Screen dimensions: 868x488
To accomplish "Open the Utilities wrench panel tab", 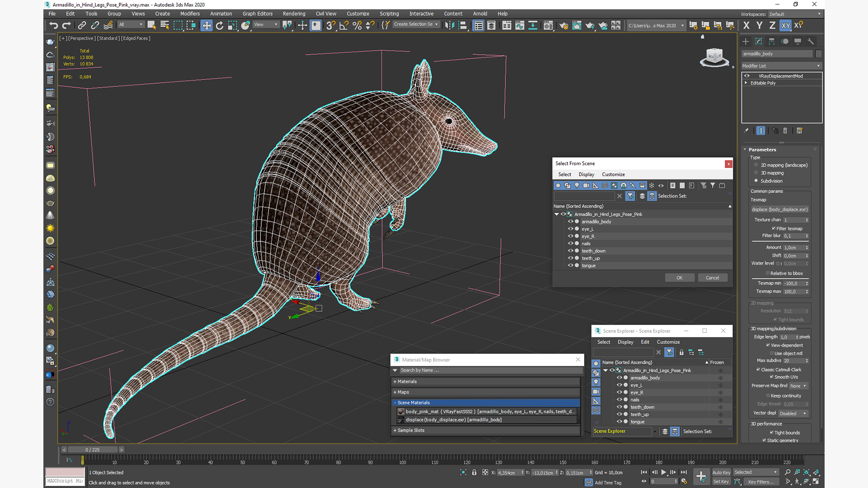I will 811,41.
